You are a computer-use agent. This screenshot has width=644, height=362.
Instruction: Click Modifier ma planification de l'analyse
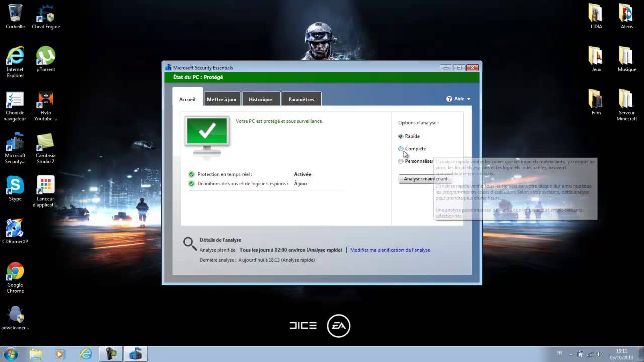tap(390, 250)
